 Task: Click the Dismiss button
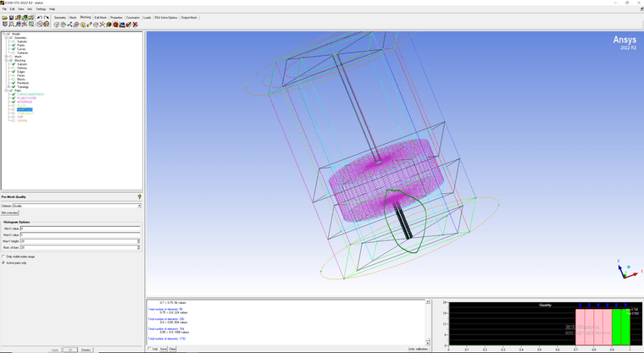pos(86,350)
